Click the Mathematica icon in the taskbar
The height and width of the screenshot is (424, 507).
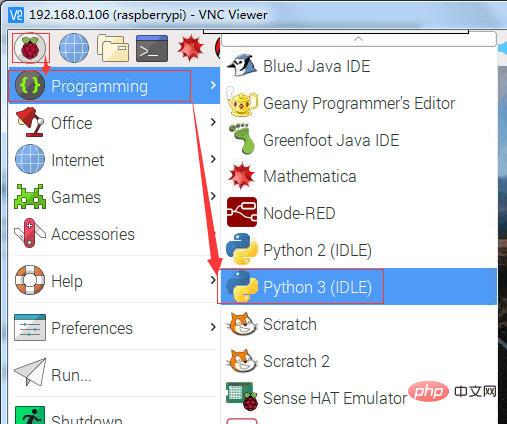[x=190, y=48]
